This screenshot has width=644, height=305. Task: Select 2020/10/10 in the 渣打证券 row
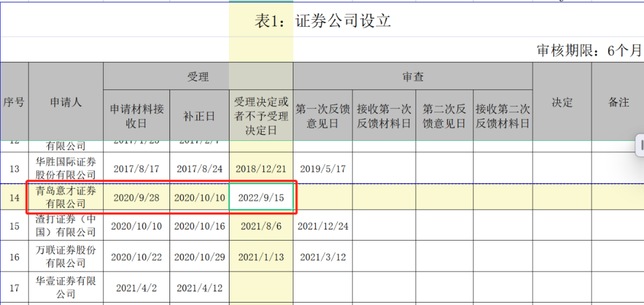[137, 226]
